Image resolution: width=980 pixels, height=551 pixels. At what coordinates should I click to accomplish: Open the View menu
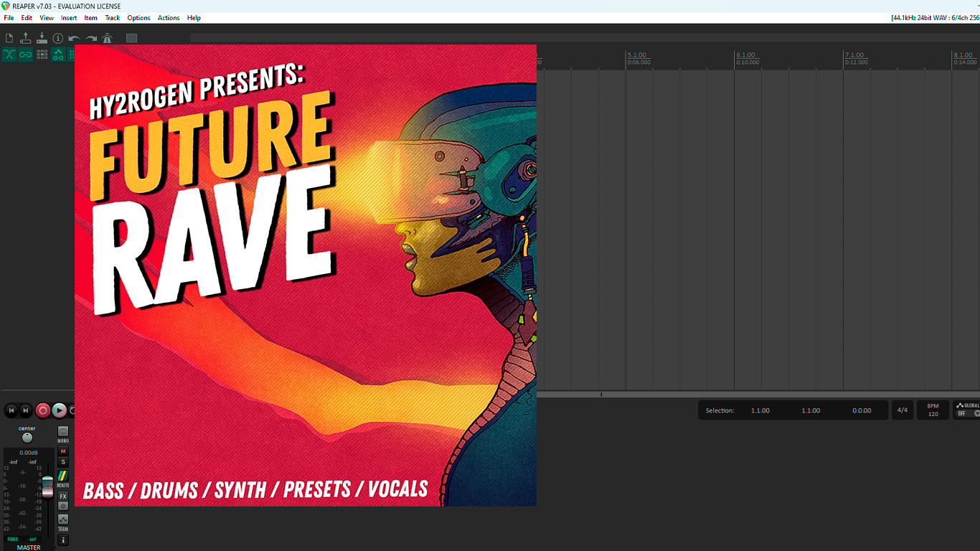point(47,18)
